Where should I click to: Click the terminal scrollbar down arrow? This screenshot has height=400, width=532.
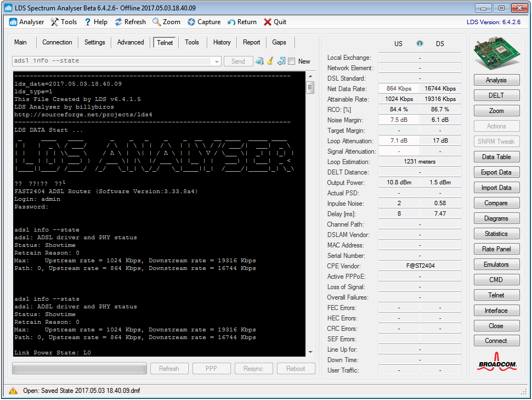pos(310,352)
